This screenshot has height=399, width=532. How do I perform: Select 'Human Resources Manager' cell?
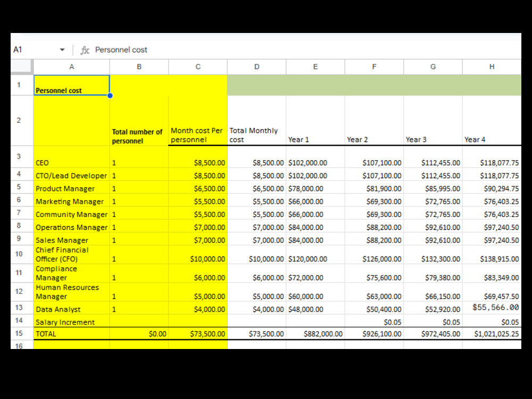click(72, 292)
